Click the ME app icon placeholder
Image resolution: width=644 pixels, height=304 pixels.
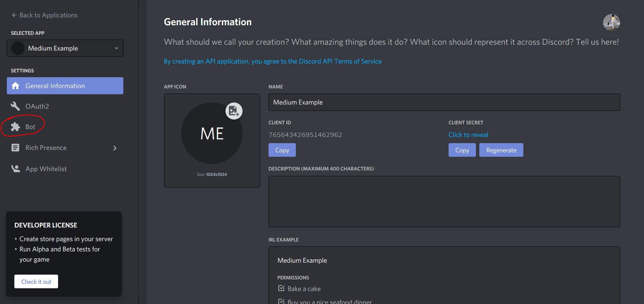212,133
